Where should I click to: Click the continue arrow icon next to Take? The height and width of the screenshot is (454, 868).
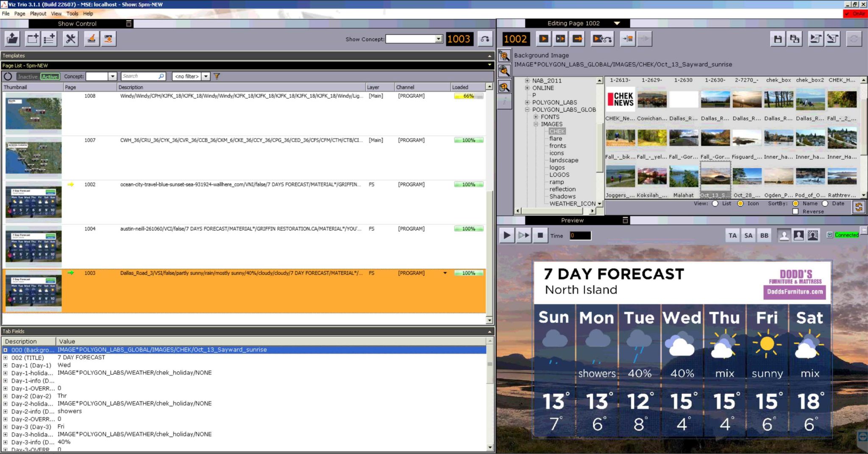tap(560, 39)
